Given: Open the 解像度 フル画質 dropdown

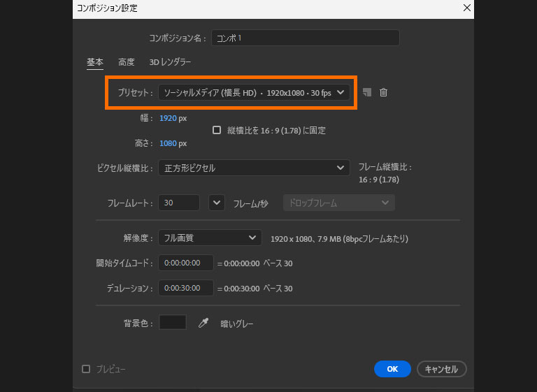Looking at the screenshot, I should pos(210,238).
